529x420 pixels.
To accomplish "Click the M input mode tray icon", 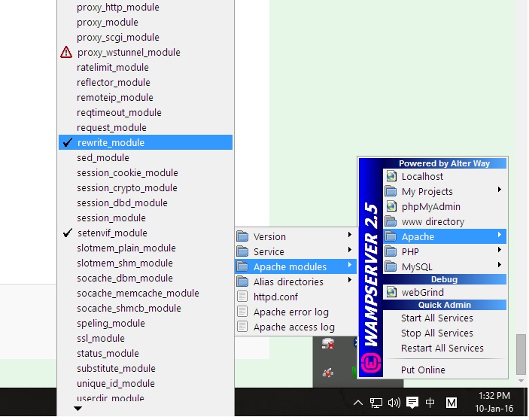I will (x=451, y=403).
